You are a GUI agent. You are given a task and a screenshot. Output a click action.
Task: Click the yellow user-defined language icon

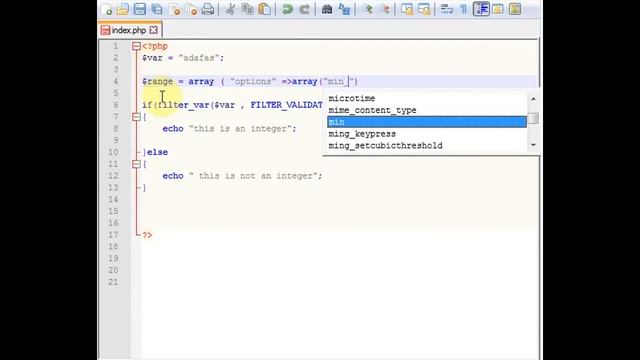click(498, 9)
